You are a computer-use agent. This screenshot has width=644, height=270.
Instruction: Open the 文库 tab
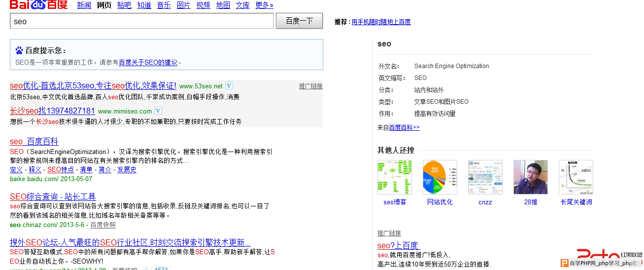point(242,5)
